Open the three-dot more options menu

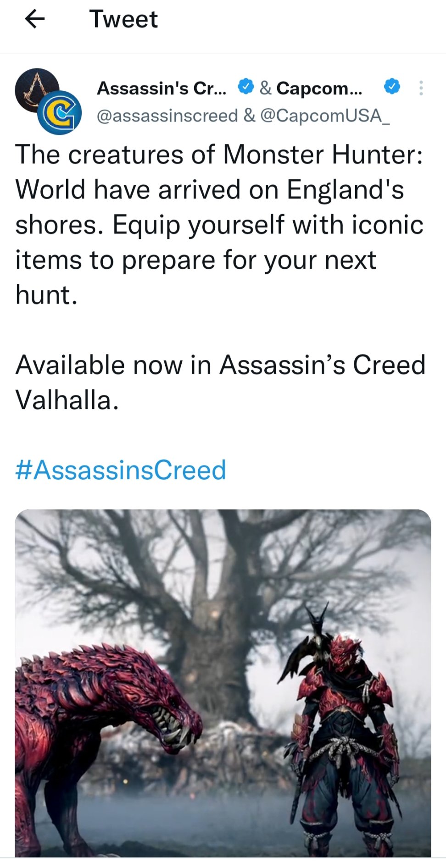[421, 88]
